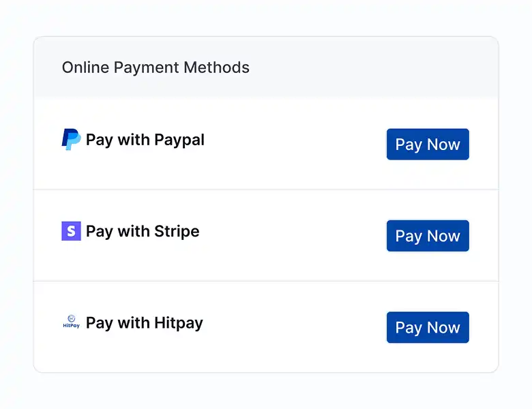The height and width of the screenshot is (409, 532).
Task: Click the word "Hitpay" in third option
Action: coord(179,322)
